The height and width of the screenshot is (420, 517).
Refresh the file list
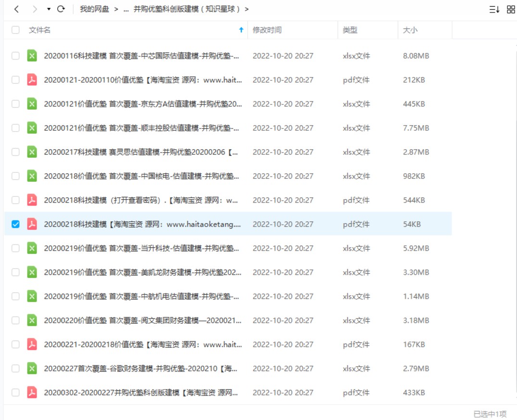pyautogui.click(x=61, y=9)
